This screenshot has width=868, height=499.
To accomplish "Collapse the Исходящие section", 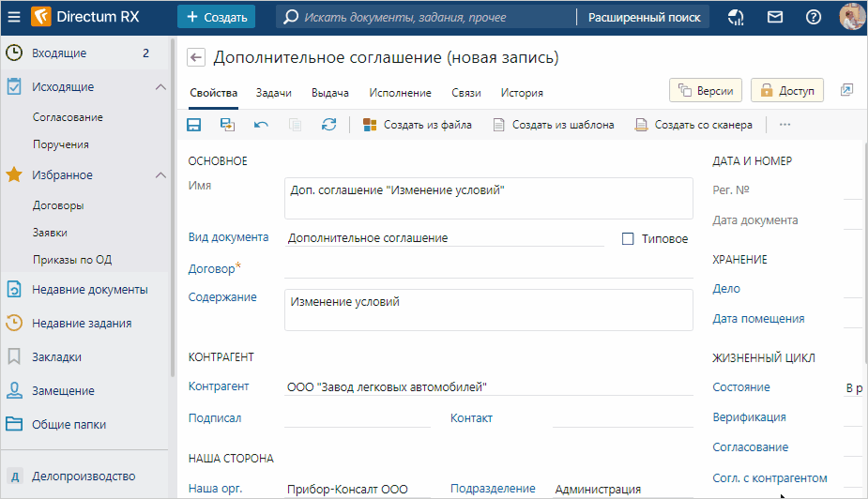I will [x=160, y=87].
